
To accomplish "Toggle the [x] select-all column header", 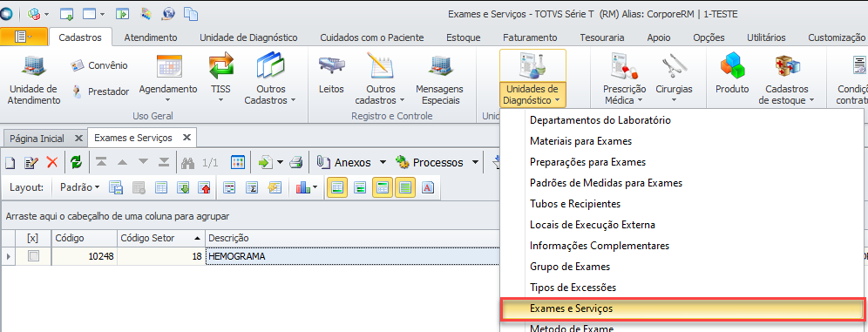I will tap(32, 238).
